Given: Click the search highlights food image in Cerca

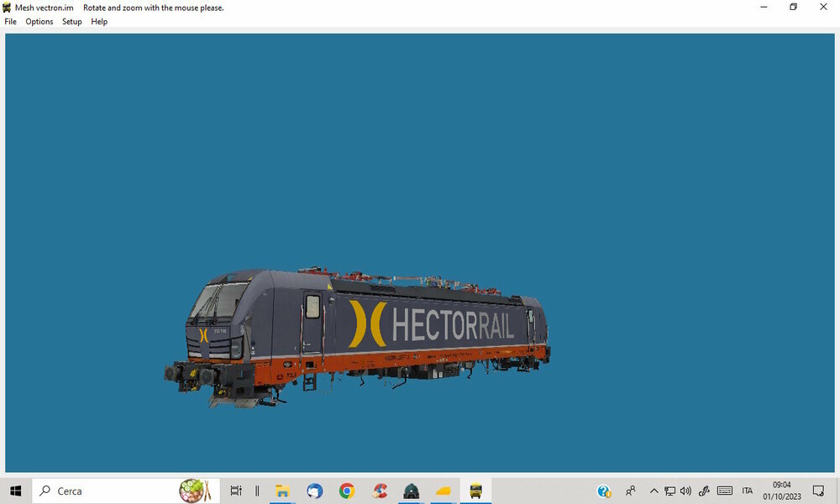Looking at the screenshot, I should coord(196,491).
